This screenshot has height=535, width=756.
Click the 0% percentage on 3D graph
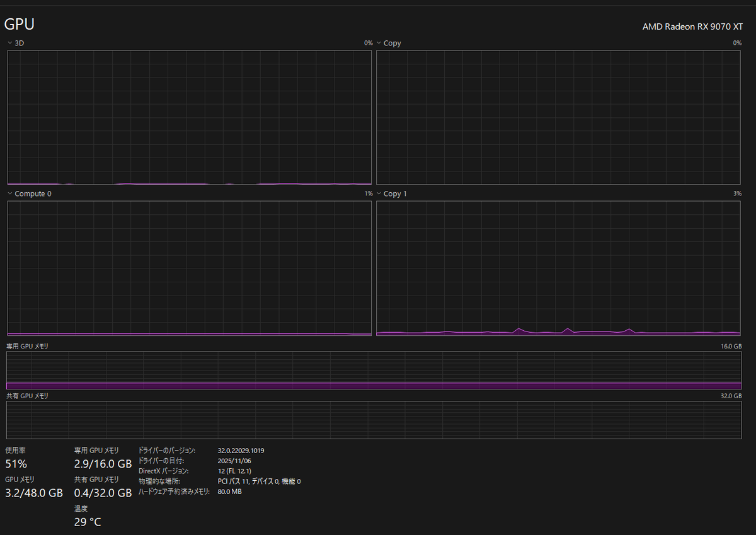[369, 43]
